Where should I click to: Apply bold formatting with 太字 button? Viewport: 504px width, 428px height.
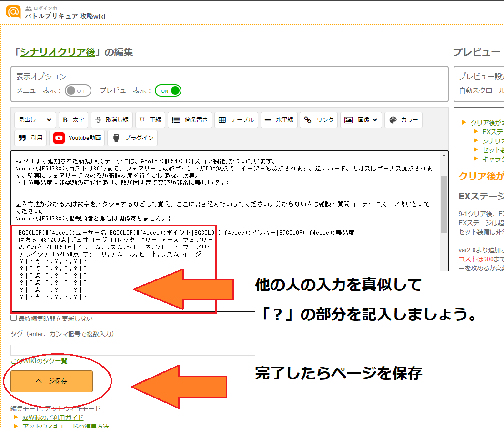pyautogui.click(x=73, y=120)
